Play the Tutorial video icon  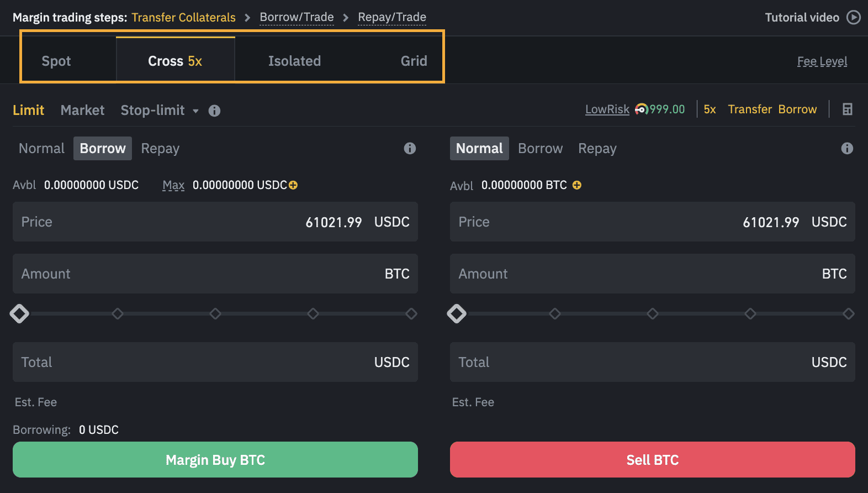coord(854,17)
